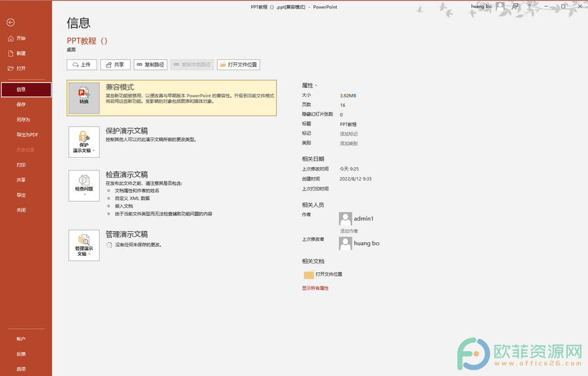Select the 信息 tab in sidebar
The height and width of the screenshot is (376, 588).
coord(26,89)
